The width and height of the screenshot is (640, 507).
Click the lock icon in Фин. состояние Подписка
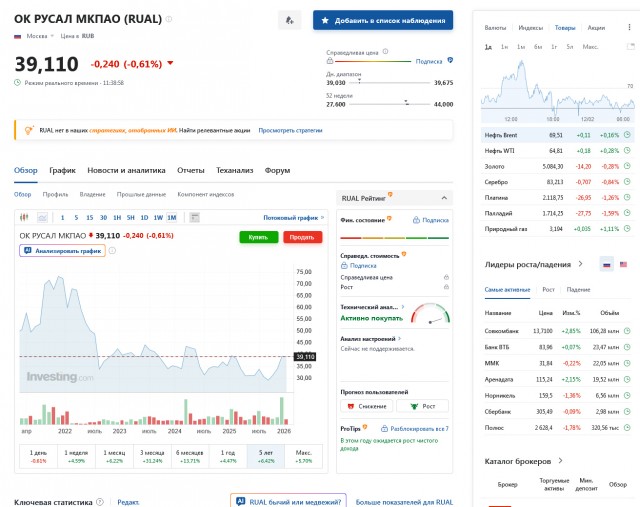pyautogui.click(x=416, y=220)
